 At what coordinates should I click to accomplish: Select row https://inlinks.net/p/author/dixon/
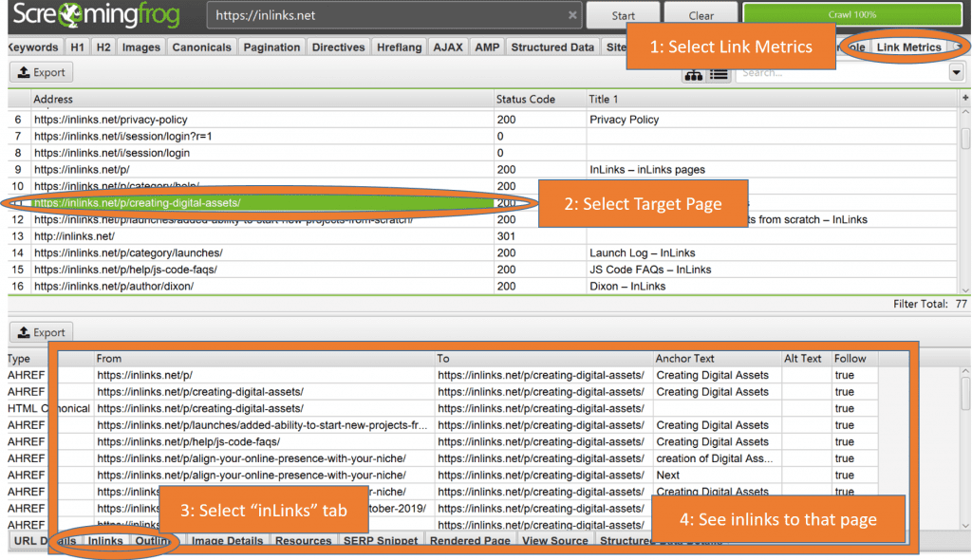tap(482, 286)
